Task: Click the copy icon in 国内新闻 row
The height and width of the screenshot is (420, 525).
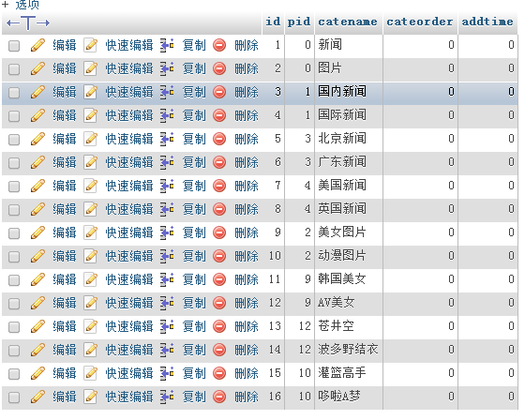Action: click(x=167, y=92)
